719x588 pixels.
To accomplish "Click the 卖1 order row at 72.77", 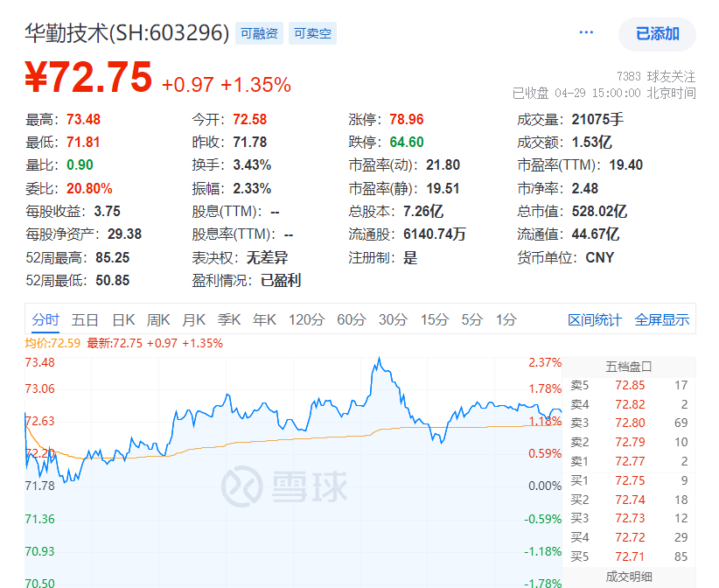I will tap(629, 461).
